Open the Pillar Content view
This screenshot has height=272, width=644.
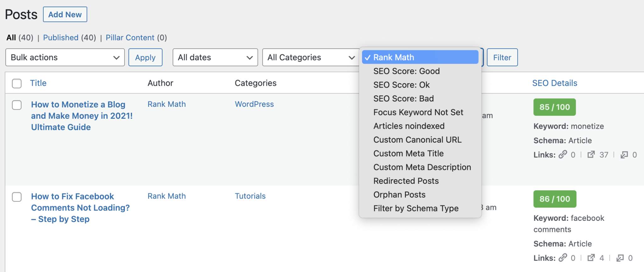coord(130,38)
